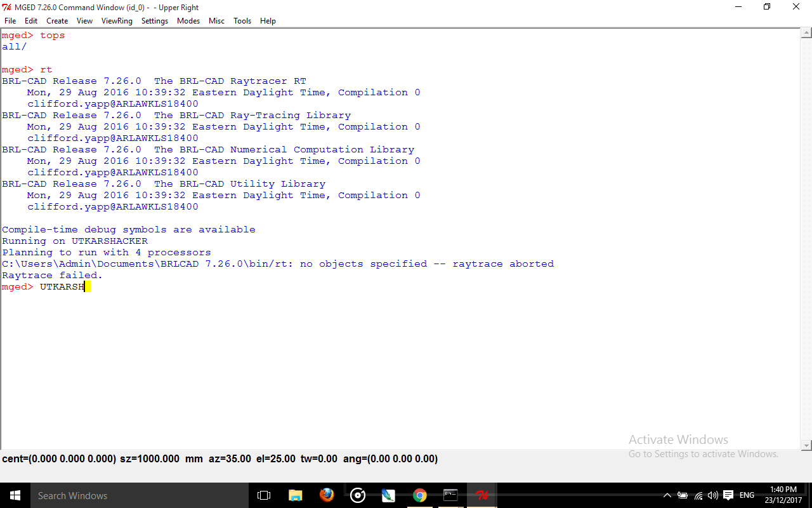Image resolution: width=812 pixels, height=508 pixels.
Task: Click 'Running on UTKARSHACKER' line
Action: pos(75,241)
